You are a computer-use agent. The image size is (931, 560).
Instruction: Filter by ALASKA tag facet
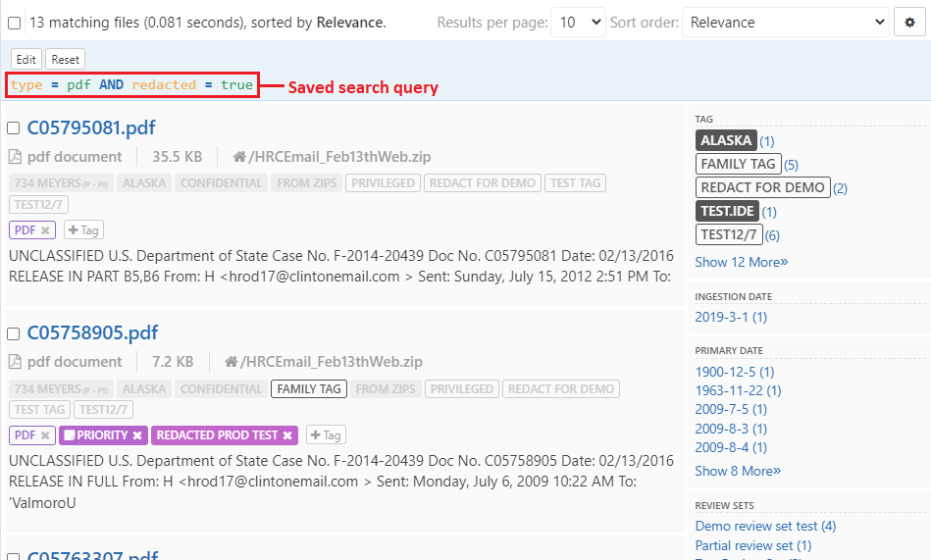[726, 140]
